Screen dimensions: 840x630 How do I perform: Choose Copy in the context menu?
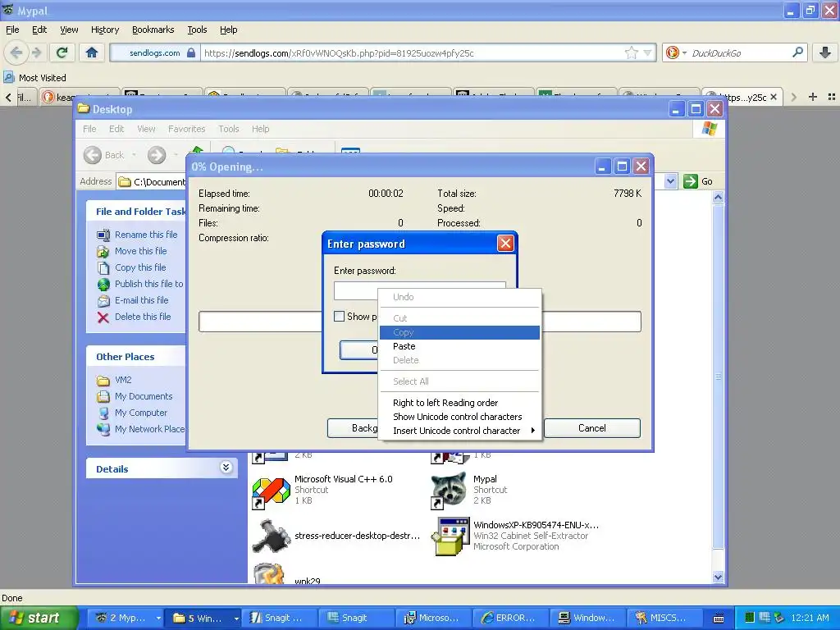pos(459,332)
